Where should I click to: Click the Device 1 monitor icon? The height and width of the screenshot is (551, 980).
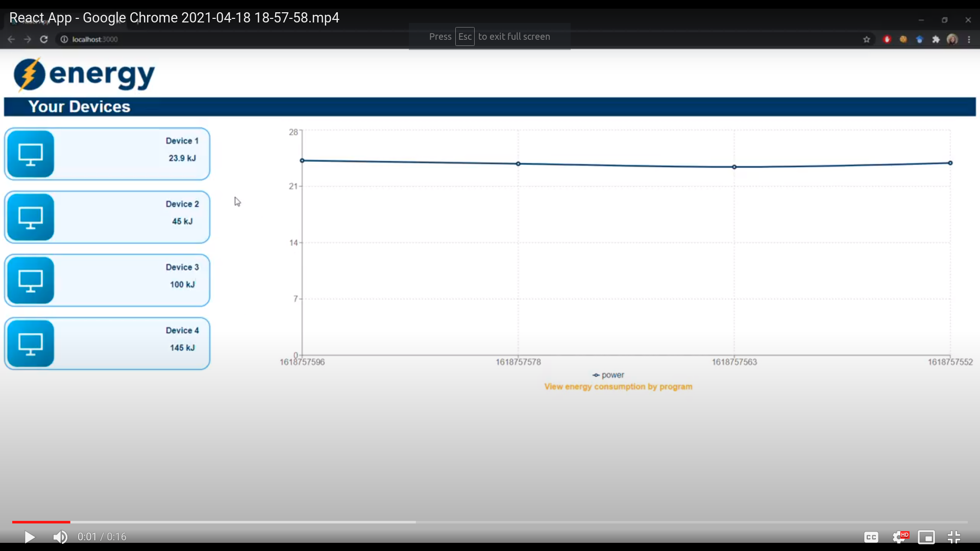coord(31,154)
